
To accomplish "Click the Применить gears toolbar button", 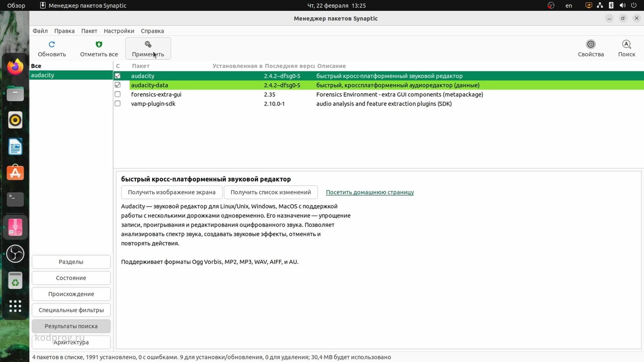I will coord(148,49).
